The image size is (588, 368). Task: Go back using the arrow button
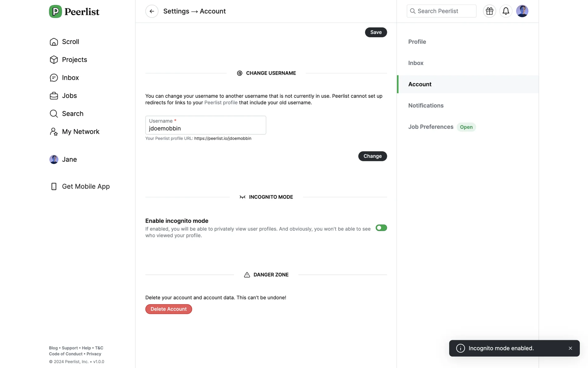[x=152, y=11]
